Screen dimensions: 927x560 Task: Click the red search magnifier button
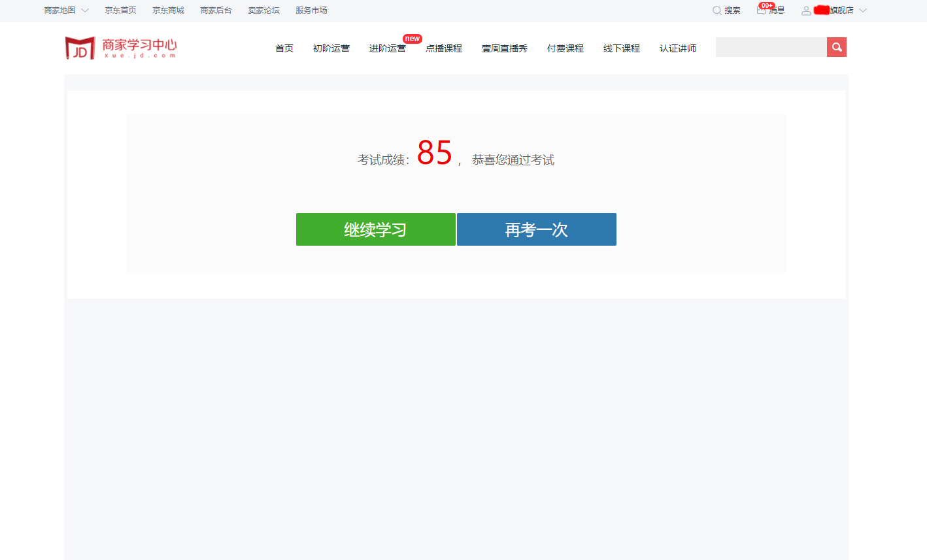tap(837, 47)
